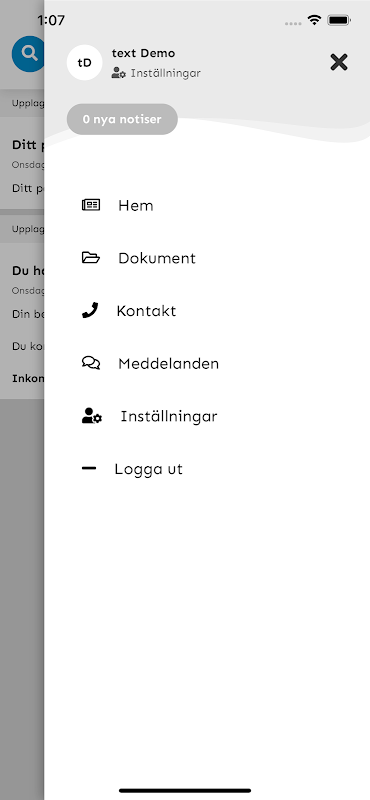This screenshot has height=800, width=370.
Task: Select the Inställningar user-gear icon in menu
Action: pyautogui.click(x=92, y=416)
